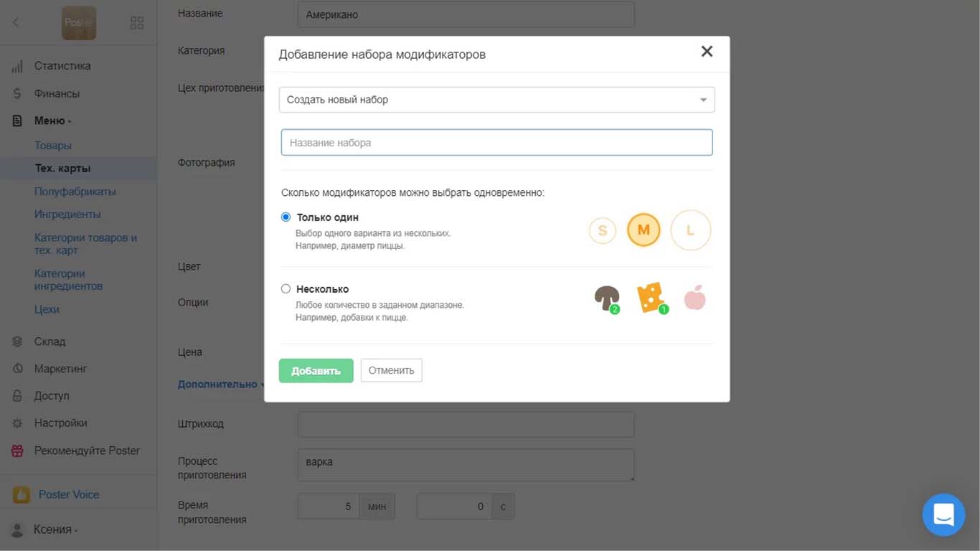Select the Только один radio option

(x=286, y=217)
